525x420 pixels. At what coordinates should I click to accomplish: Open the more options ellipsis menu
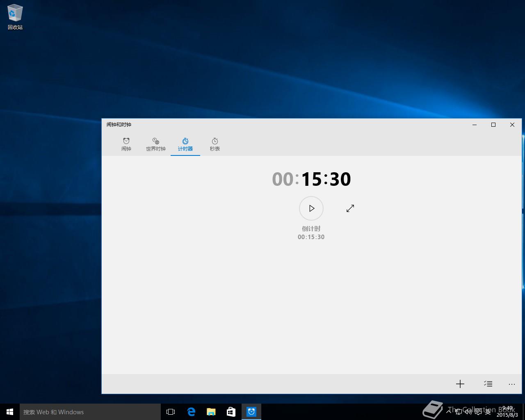click(x=512, y=384)
